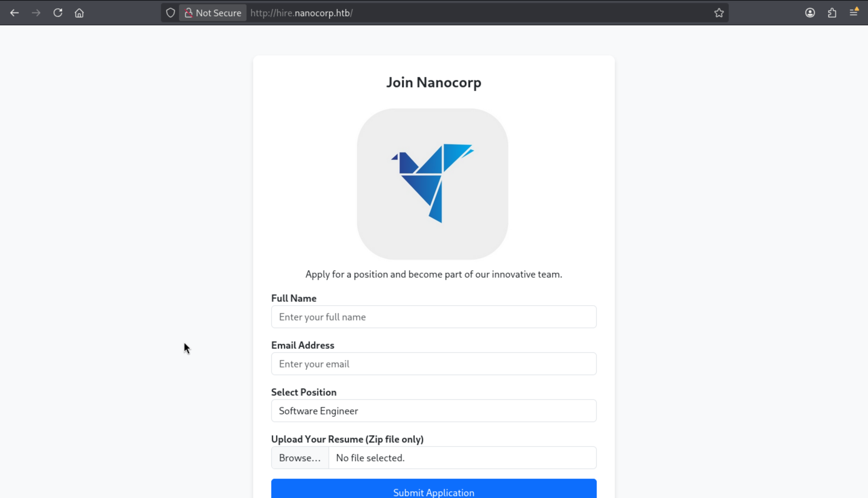
Task: Reload the current page
Action: coord(58,13)
